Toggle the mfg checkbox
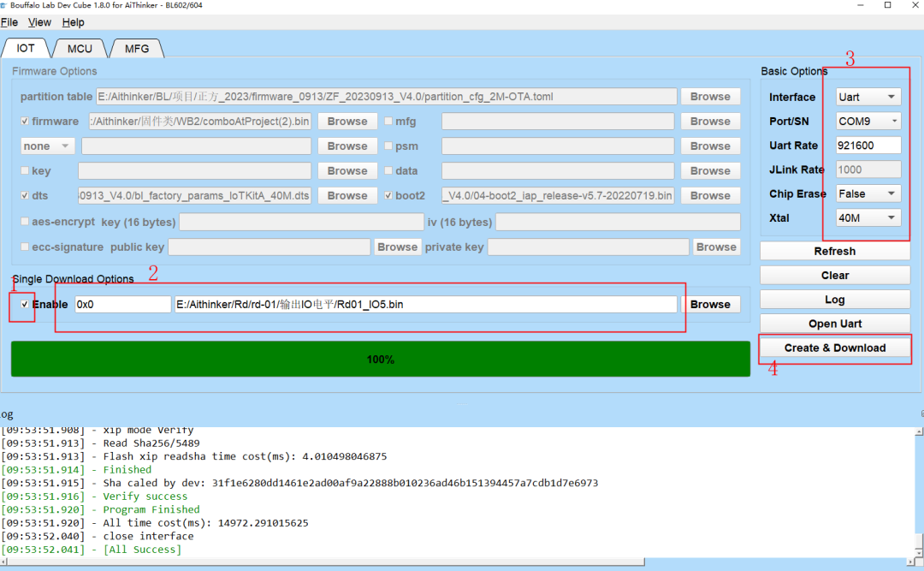The image size is (924, 571). tap(388, 121)
